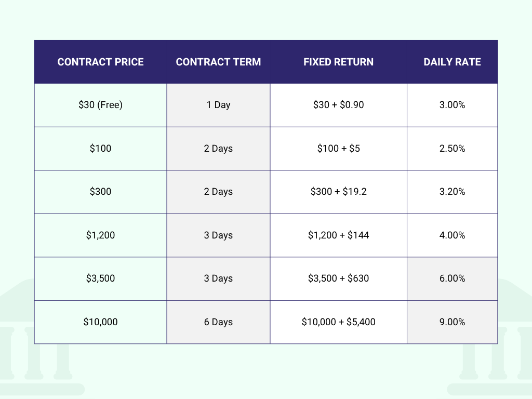Select the $100 contract price cell
This screenshot has width=532, height=399.
(100, 149)
